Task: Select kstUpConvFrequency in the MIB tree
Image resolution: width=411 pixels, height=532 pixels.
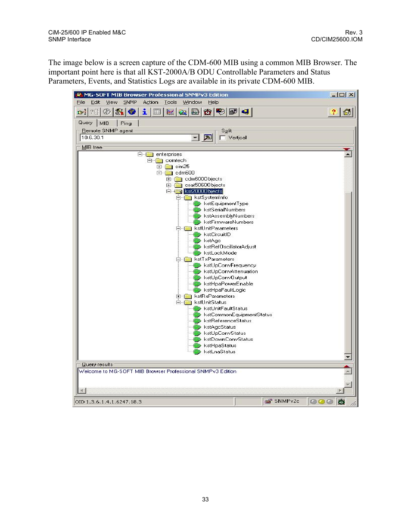Action: pos(230,265)
